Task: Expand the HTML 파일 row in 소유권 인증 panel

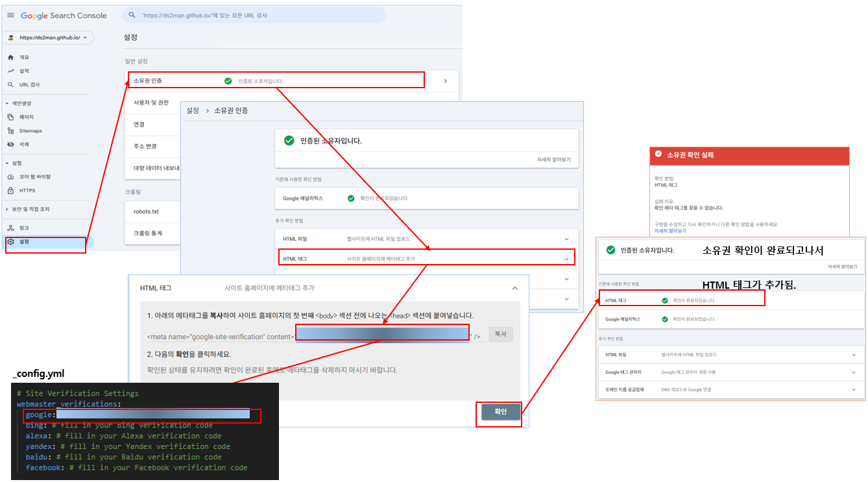Action: tap(566, 239)
